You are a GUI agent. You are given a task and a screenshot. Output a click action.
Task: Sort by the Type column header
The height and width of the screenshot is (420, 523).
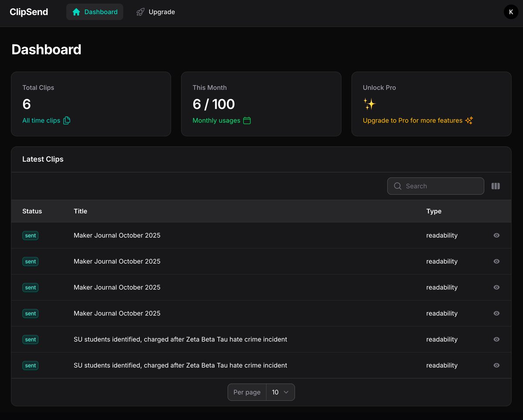point(434,211)
